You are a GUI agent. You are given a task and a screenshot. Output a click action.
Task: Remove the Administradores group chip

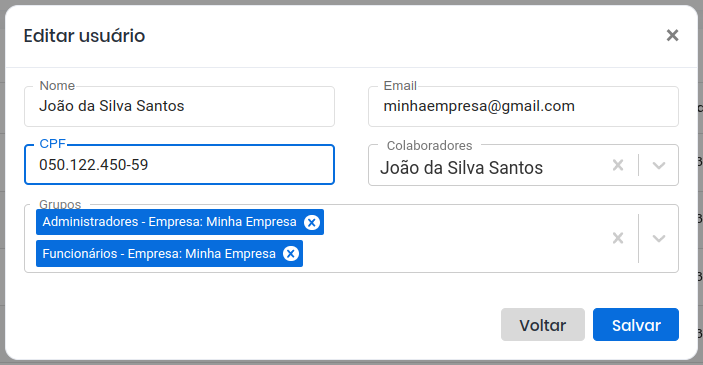(312, 222)
